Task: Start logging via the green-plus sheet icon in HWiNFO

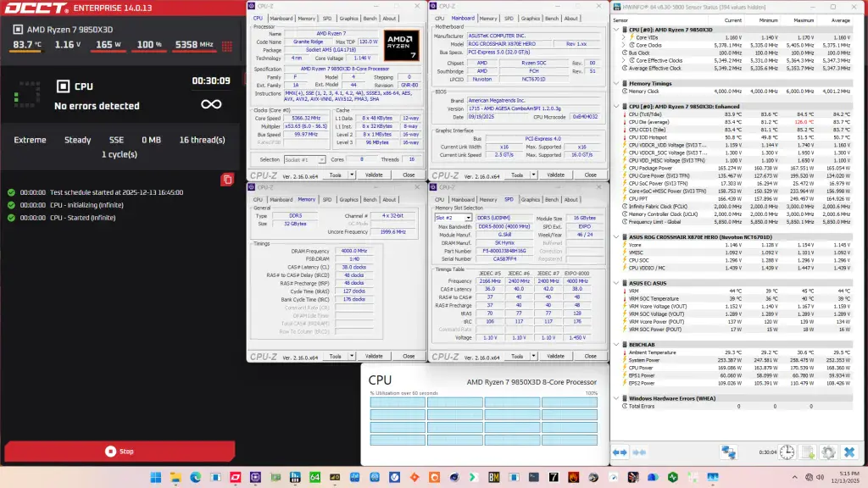Action: 807,451
